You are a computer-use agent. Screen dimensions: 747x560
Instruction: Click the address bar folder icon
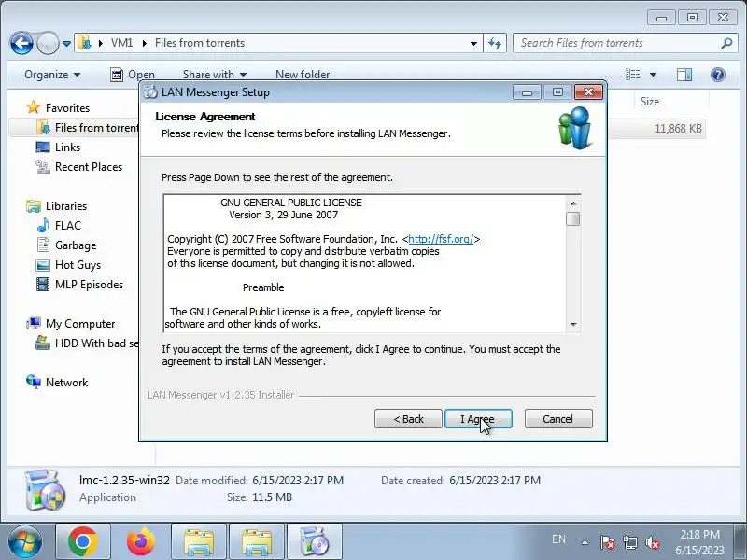pyautogui.click(x=84, y=43)
